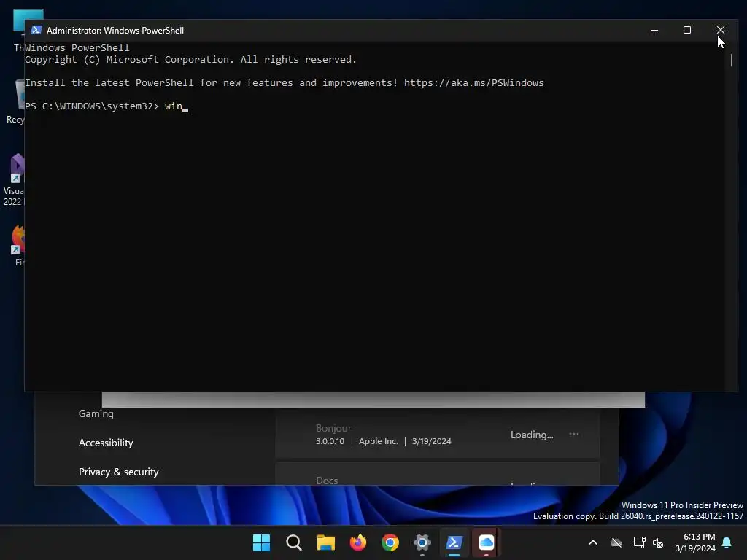Open the Windows Start menu
The width and height of the screenshot is (747, 560).
(x=261, y=542)
